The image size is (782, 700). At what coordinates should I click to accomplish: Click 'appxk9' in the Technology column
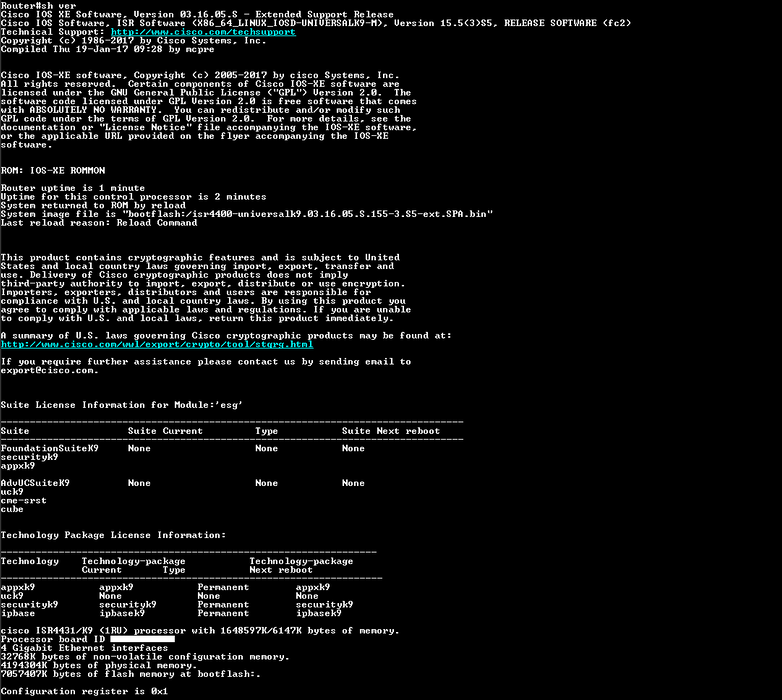(18, 587)
